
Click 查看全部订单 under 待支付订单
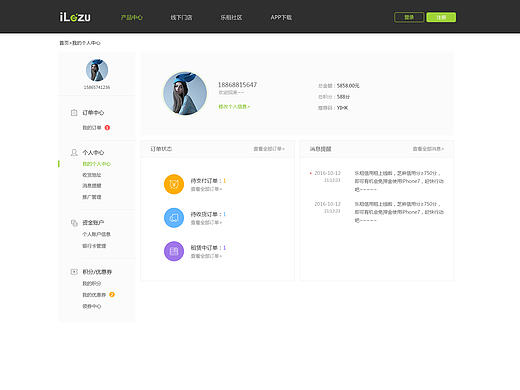pyautogui.click(x=206, y=189)
